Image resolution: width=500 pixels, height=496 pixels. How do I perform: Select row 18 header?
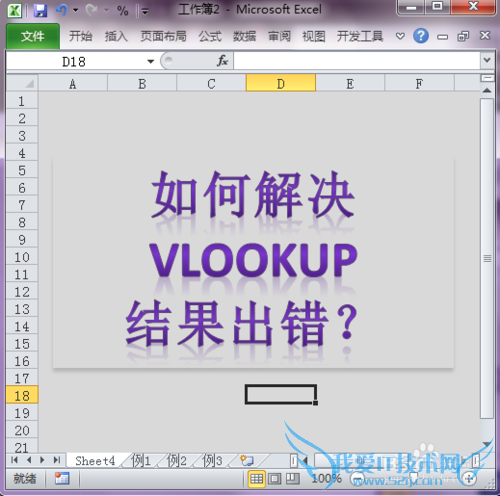pos(22,396)
